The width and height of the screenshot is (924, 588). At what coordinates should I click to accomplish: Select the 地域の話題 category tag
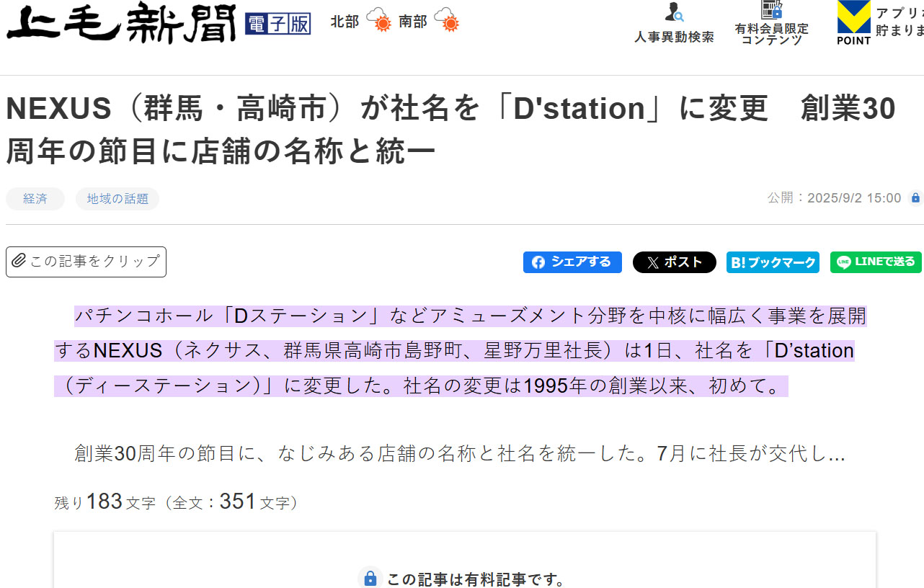coord(117,199)
